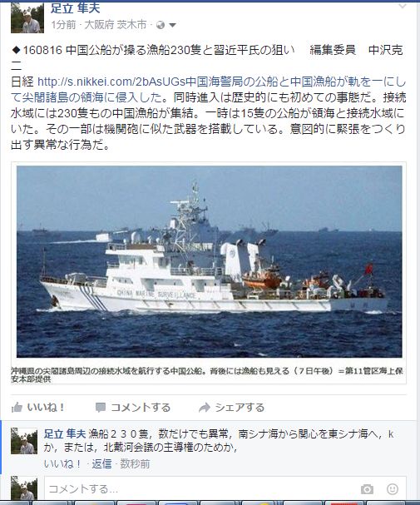This screenshot has height=505, width=420.
Task: Open the commenter's avatar beside the comment
Action: point(24,441)
